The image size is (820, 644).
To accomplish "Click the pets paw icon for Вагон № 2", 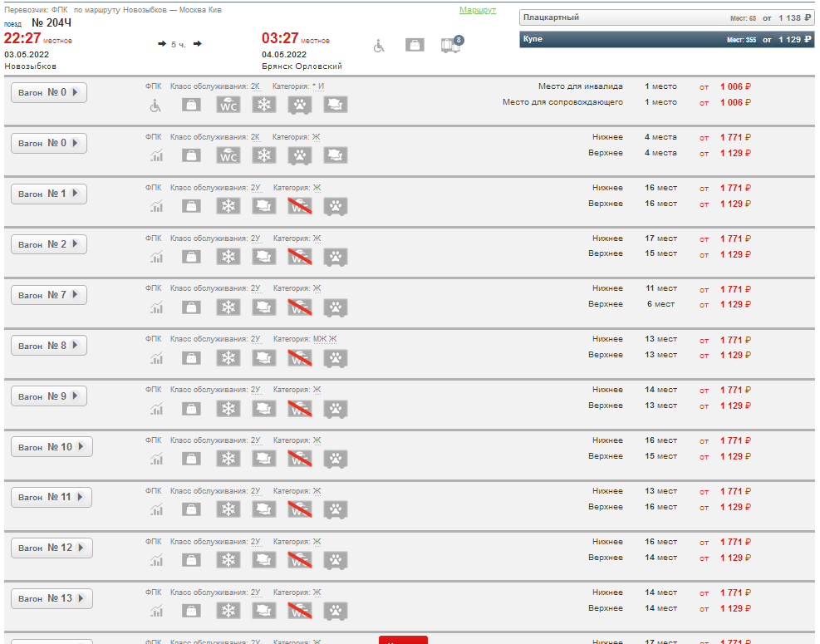I will click(x=336, y=257).
